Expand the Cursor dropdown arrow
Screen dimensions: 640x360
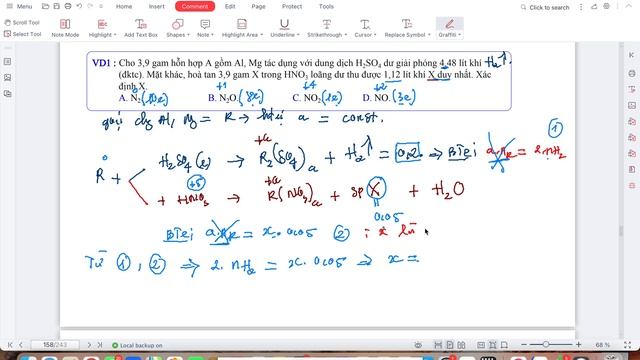point(375,35)
